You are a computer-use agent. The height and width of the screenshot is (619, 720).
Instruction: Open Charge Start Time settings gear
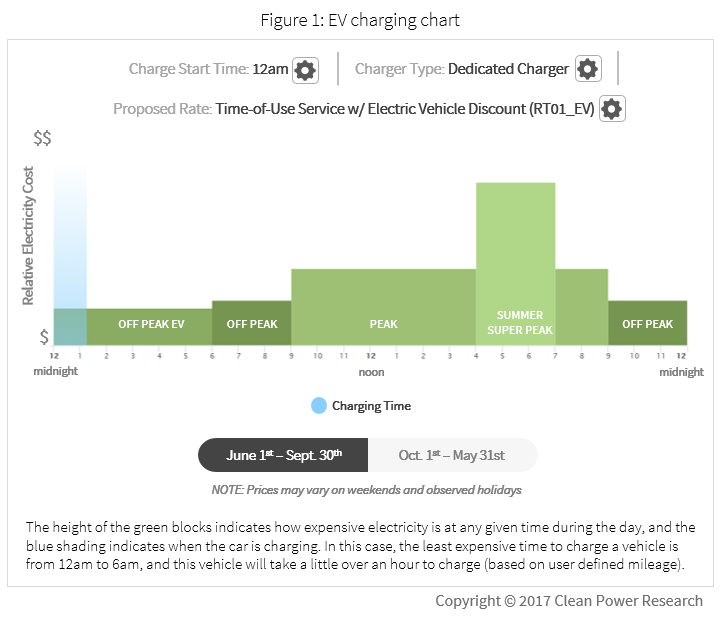coord(305,69)
